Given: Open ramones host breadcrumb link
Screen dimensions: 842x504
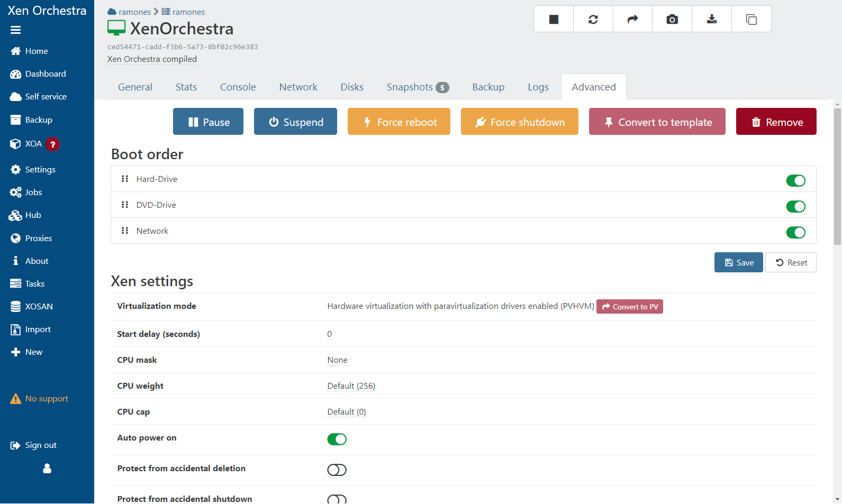Looking at the screenshot, I should pyautogui.click(x=183, y=12).
